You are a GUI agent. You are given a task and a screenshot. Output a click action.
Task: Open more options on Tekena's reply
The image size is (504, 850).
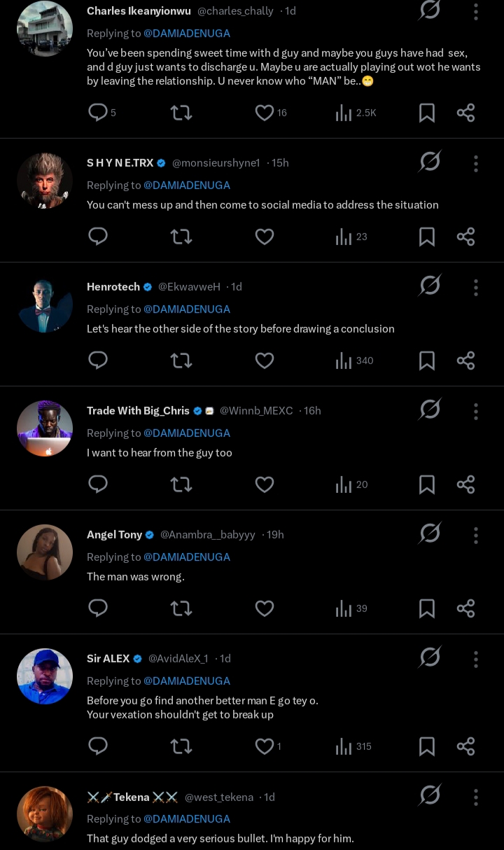pyautogui.click(x=476, y=797)
